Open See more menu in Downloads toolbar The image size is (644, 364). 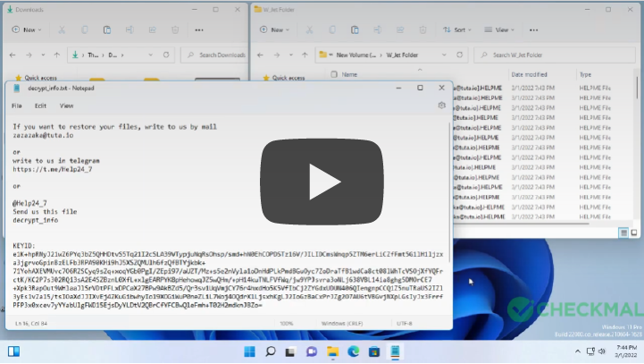tap(199, 30)
